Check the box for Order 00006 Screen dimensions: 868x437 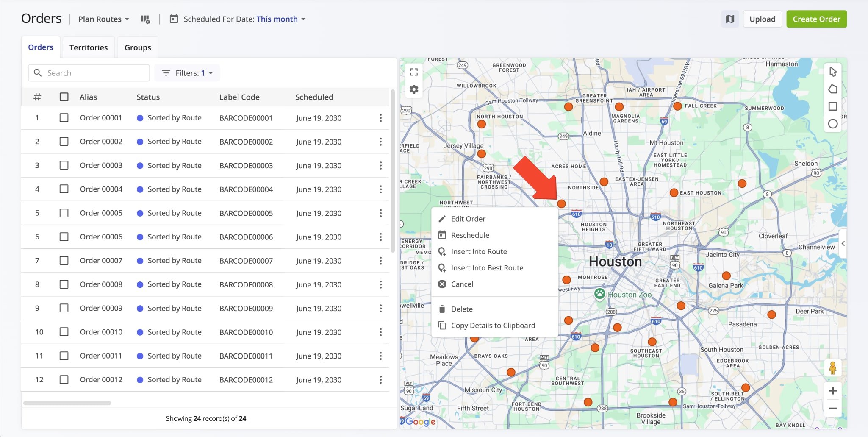[x=64, y=237]
